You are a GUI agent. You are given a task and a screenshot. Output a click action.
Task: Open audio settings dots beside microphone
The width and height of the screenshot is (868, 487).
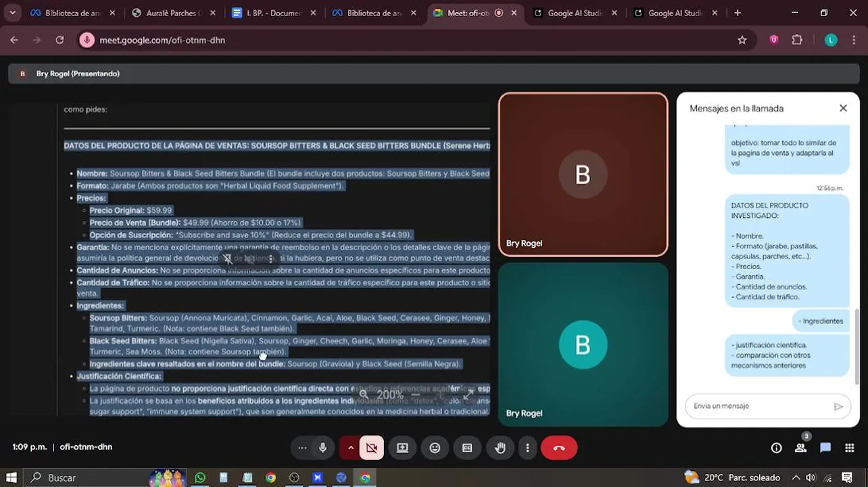click(x=302, y=448)
